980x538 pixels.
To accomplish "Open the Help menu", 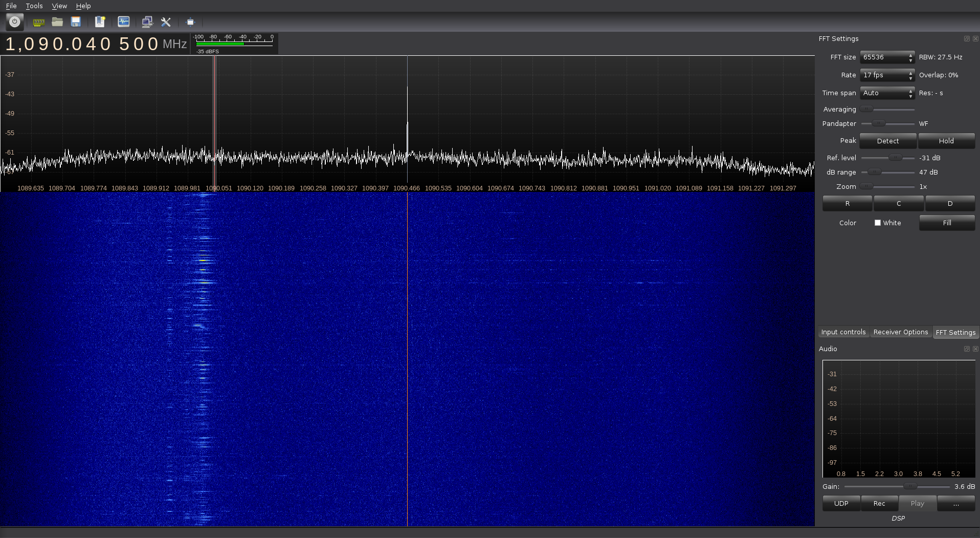I will pyautogui.click(x=83, y=6).
